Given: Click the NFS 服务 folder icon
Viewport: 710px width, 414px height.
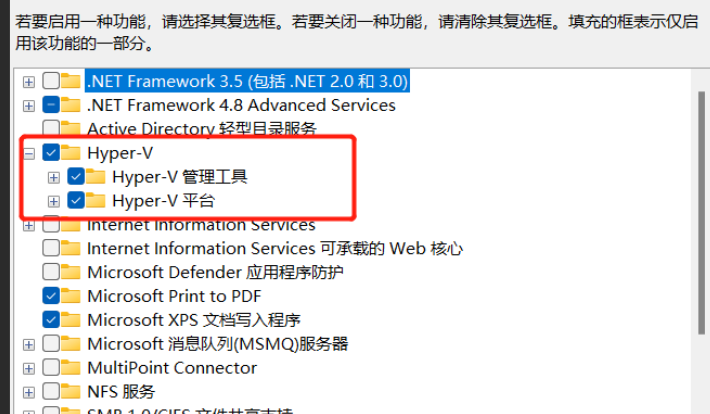Looking at the screenshot, I should [x=71, y=391].
